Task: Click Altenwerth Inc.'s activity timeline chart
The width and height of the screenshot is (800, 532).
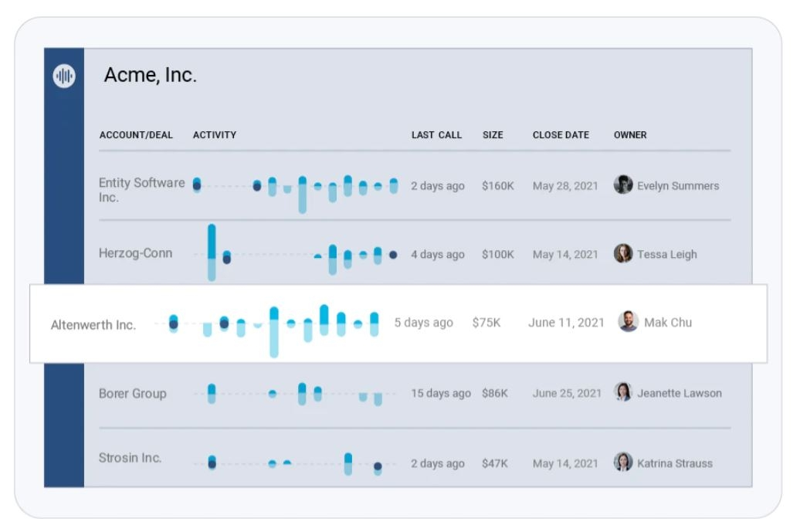Action: (267, 330)
